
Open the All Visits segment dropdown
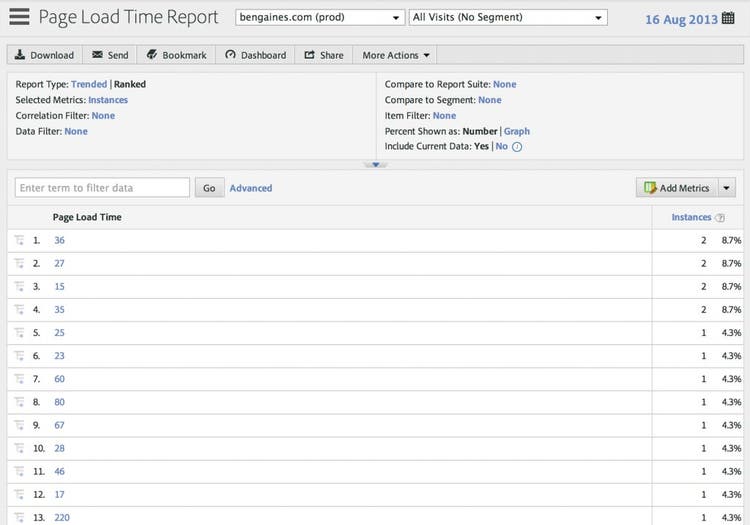pos(508,18)
